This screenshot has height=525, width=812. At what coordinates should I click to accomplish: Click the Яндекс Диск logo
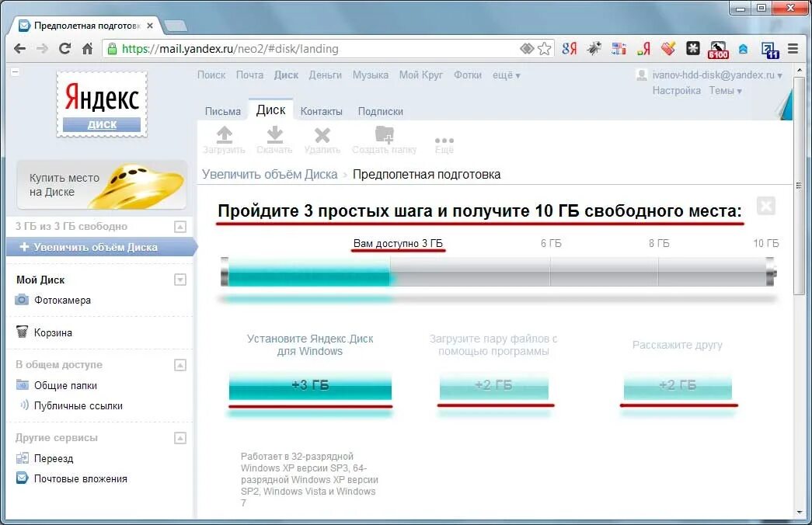pos(102,105)
